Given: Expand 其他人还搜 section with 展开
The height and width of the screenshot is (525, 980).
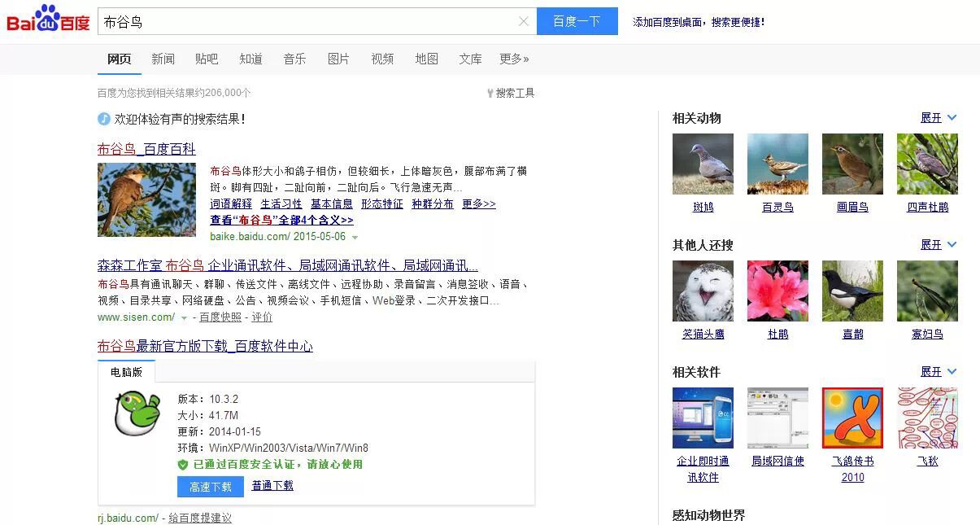Looking at the screenshot, I should click(x=939, y=245).
